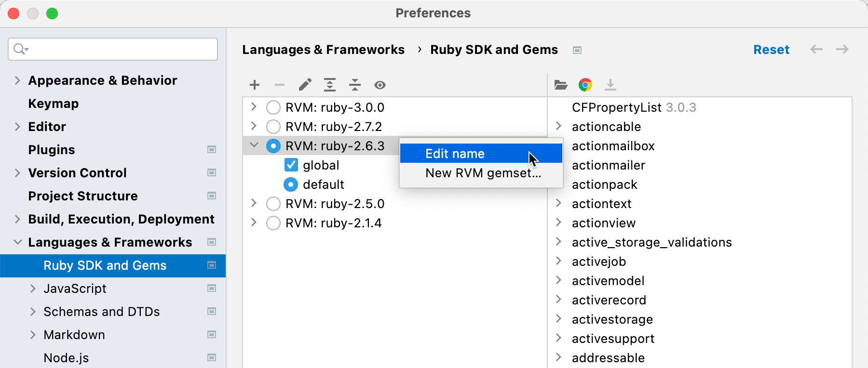Viewport: 868px width, 368px height.
Task: Select the actionmailer gem row
Action: pyautogui.click(x=609, y=165)
